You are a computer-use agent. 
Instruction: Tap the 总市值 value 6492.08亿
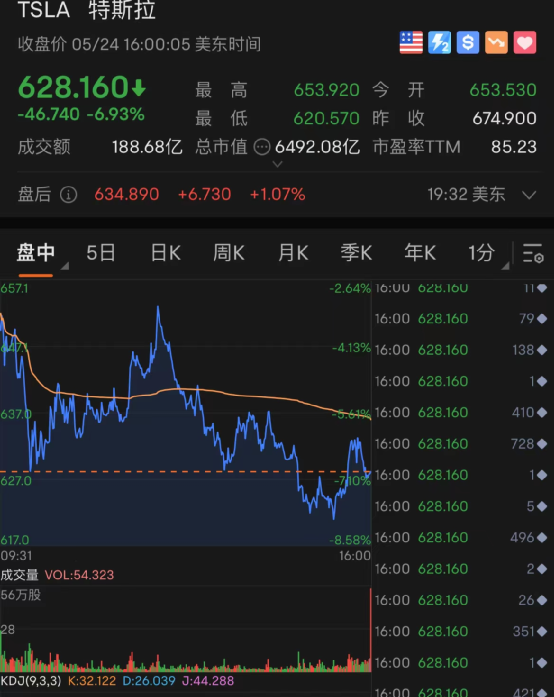pyautogui.click(x=317, y=147)
